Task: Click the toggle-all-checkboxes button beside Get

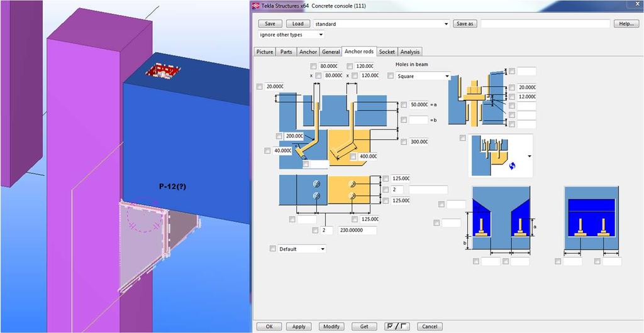Action: (397, 327)
